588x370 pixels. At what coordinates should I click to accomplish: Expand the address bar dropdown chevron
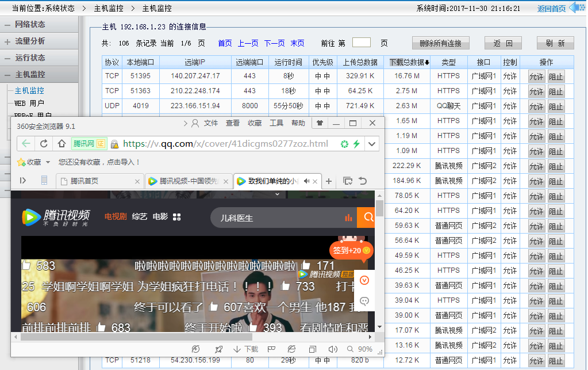(372, 144)
